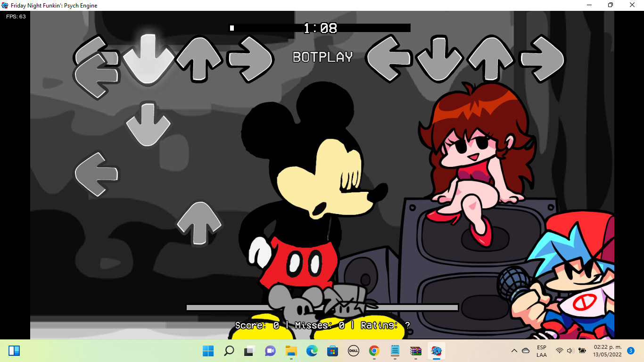The height and width of the screenshot is (362, 644).
Task: Click the BOTPLAY label
Action: tap(322, 57)
